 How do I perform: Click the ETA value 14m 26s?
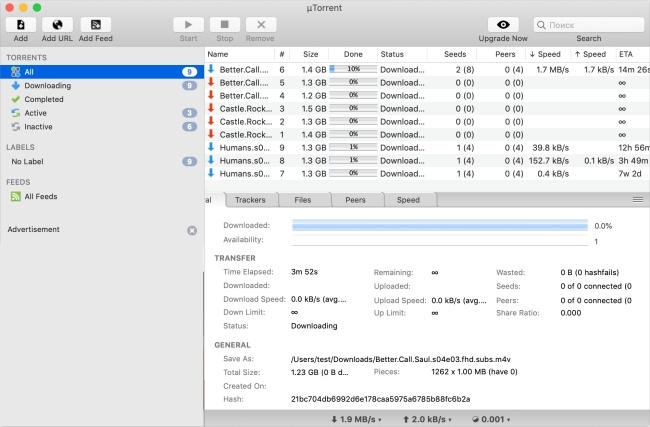[x=634, y=70]
